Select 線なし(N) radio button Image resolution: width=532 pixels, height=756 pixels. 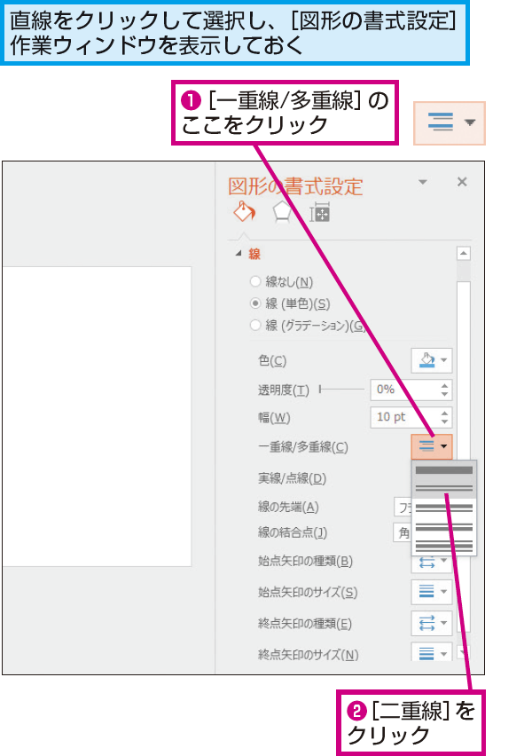point(255,281)
